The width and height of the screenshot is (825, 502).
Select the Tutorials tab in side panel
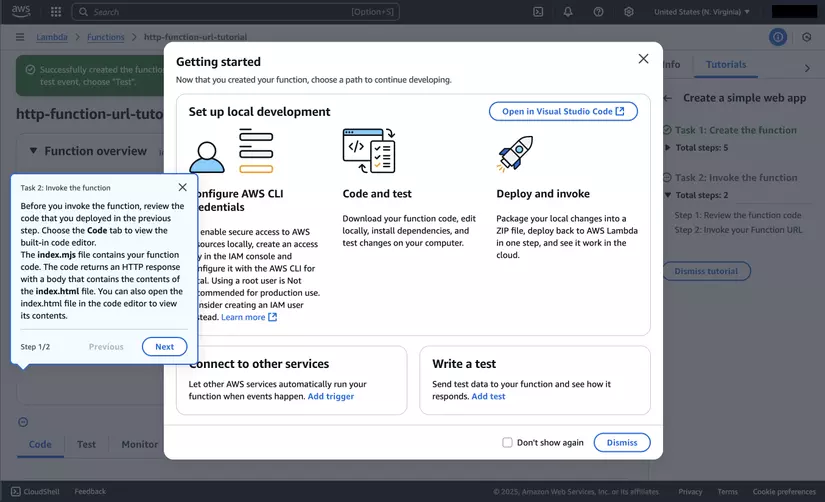click(726, 65)
